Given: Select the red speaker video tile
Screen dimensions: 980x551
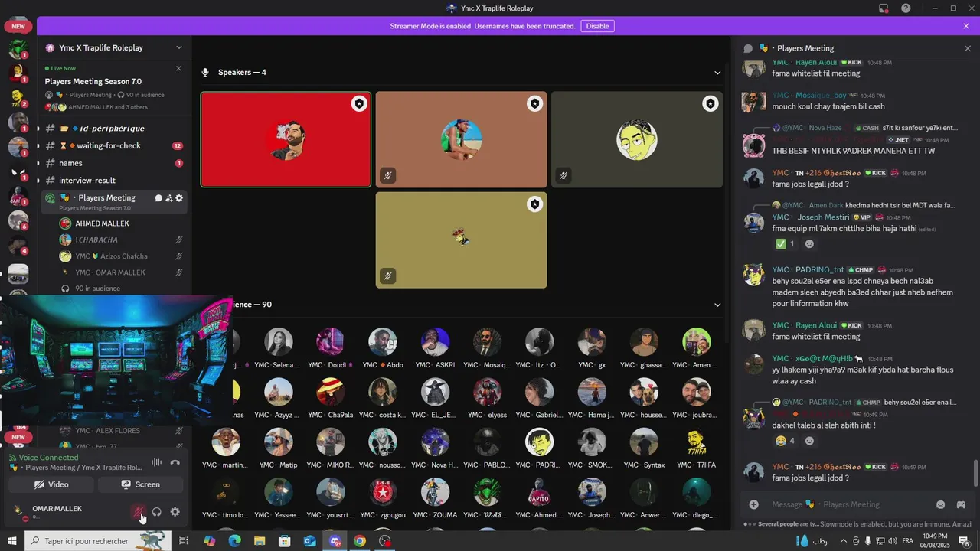Looking at the screenshot, I should coord(286,139).
